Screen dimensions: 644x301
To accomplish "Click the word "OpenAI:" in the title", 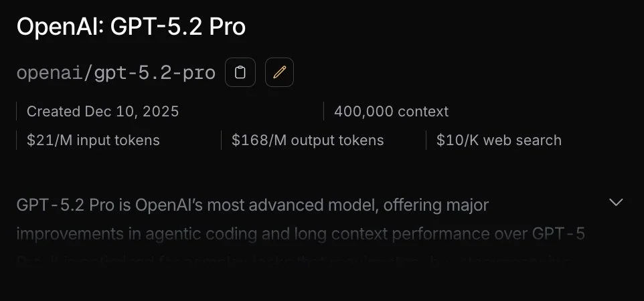I will (59, 27).
